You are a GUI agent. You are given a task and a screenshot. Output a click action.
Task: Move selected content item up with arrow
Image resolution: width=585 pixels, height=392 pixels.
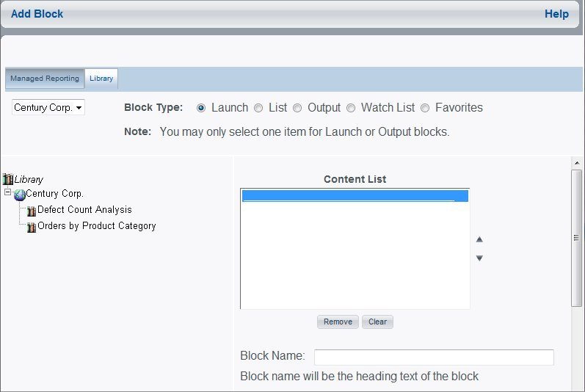point(479,239)
